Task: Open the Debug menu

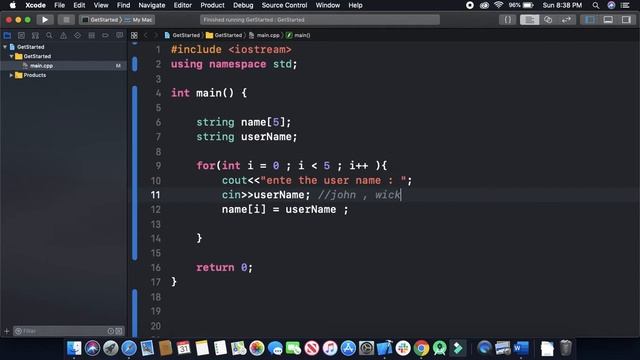Action: pyautogui.click(x=243, y=5)
